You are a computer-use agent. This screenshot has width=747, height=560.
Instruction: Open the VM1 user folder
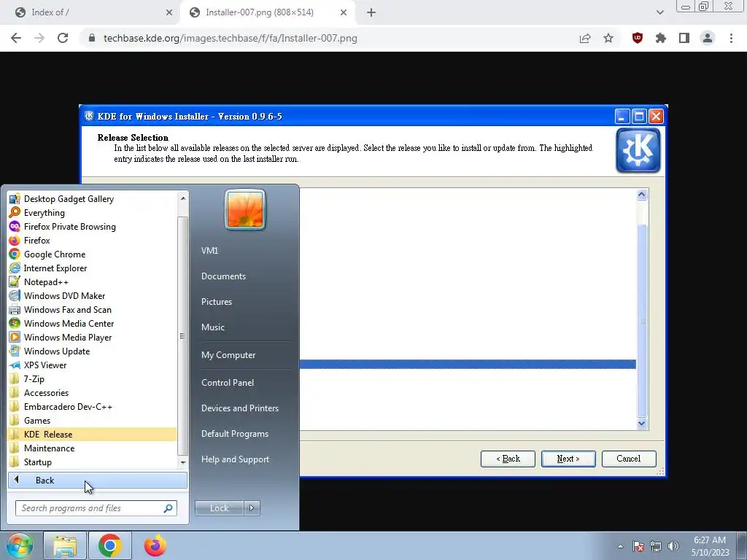click(209, 251)
